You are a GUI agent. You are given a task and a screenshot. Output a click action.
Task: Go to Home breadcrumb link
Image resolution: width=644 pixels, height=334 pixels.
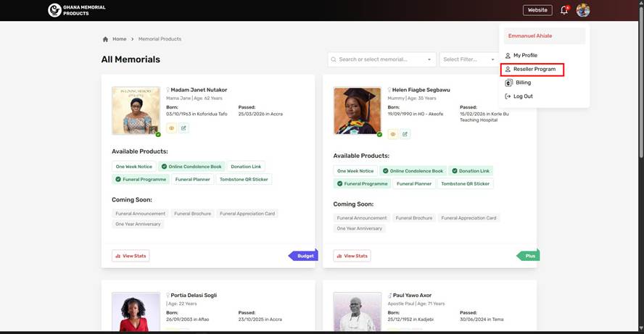(120, 39)
